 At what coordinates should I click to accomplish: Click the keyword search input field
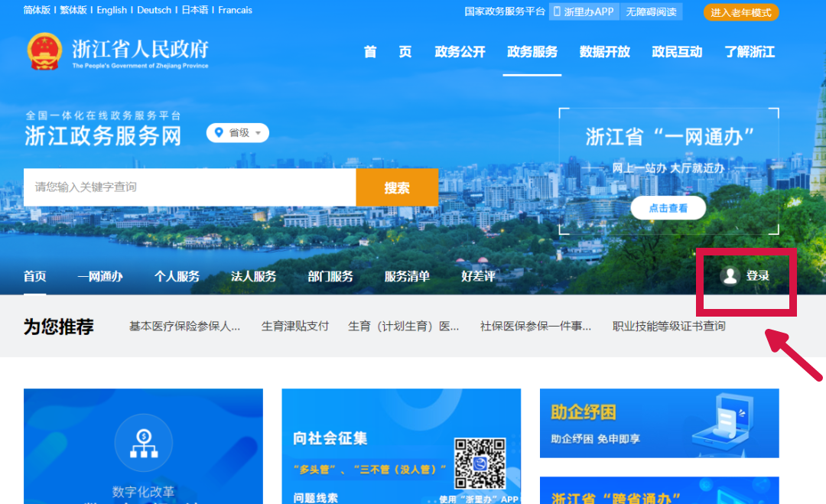190,187
